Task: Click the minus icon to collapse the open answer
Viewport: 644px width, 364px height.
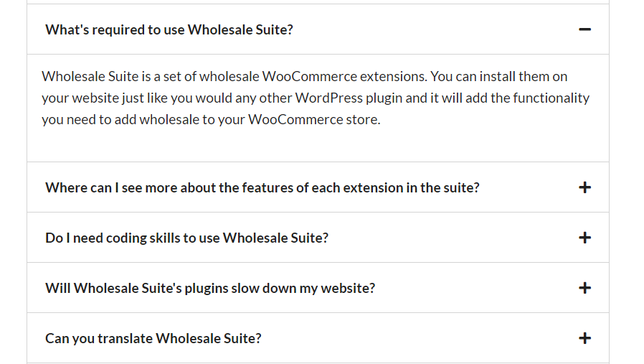Action: click(584, 29)
